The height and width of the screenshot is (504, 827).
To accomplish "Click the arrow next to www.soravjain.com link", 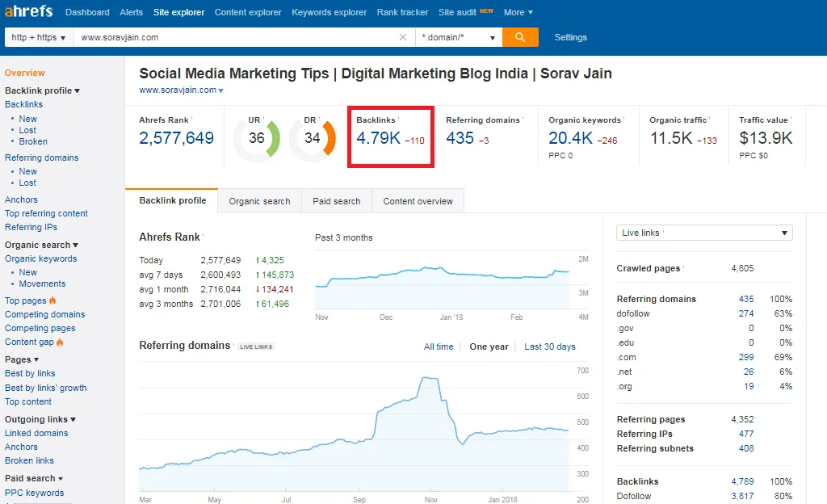I will 221,90.
